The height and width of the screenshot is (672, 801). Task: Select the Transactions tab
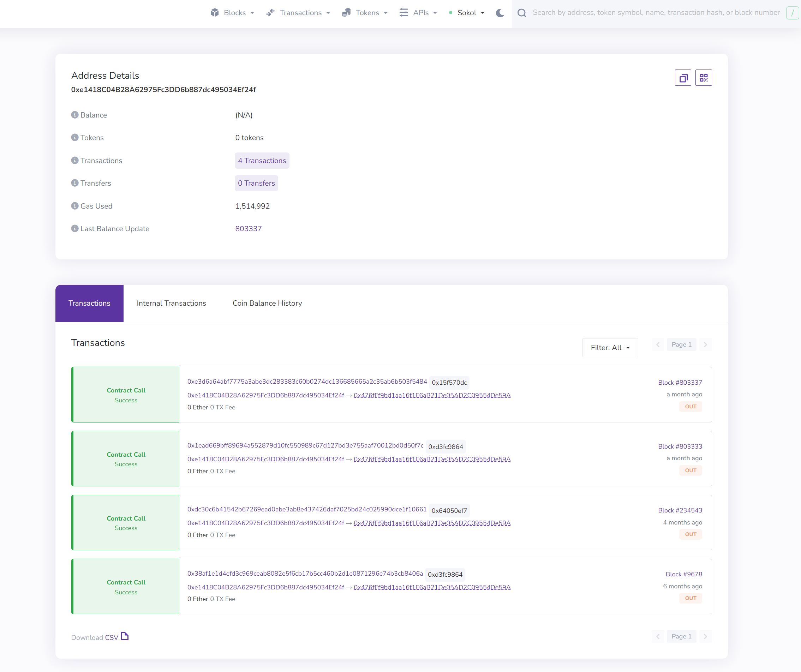coord(89,303)
